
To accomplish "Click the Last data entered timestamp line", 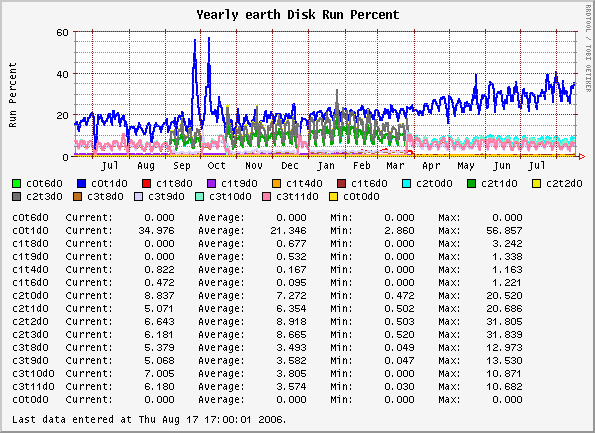I will (149, 419).
